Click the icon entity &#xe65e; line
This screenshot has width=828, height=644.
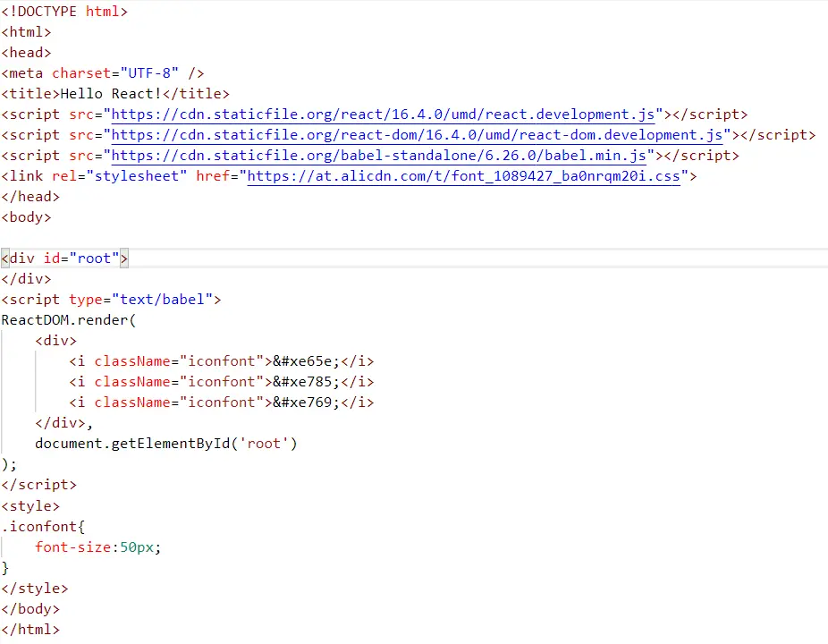tap(221, 362)
